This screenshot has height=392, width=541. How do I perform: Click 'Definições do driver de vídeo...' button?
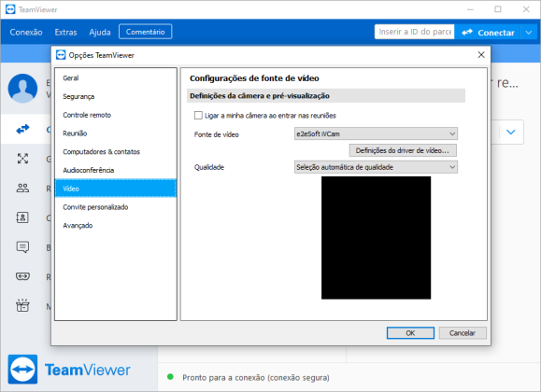403,150
